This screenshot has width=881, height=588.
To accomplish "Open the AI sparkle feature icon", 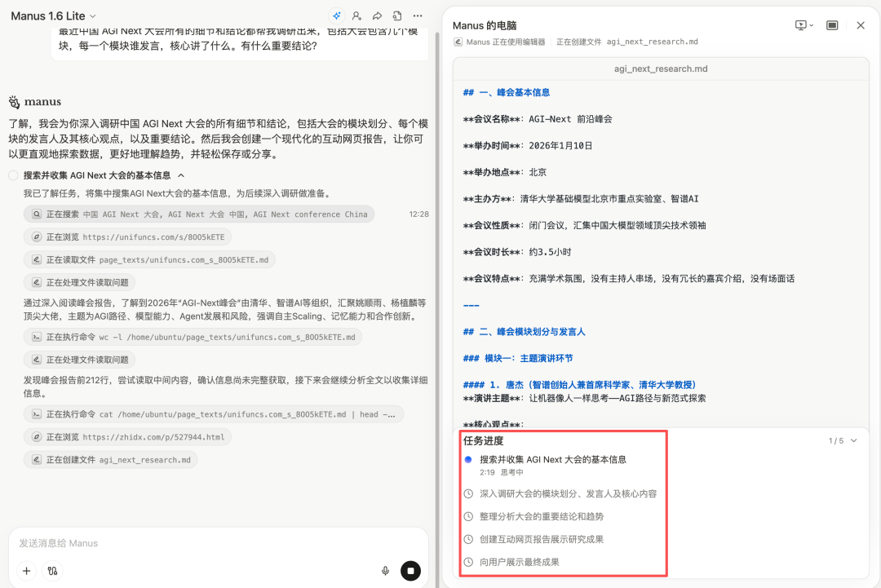I will 337,15.
